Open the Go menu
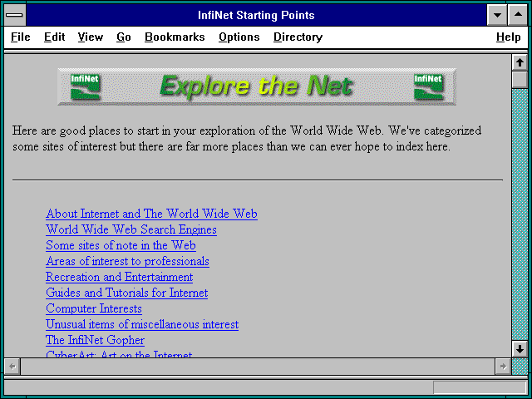 pos(124,37)
